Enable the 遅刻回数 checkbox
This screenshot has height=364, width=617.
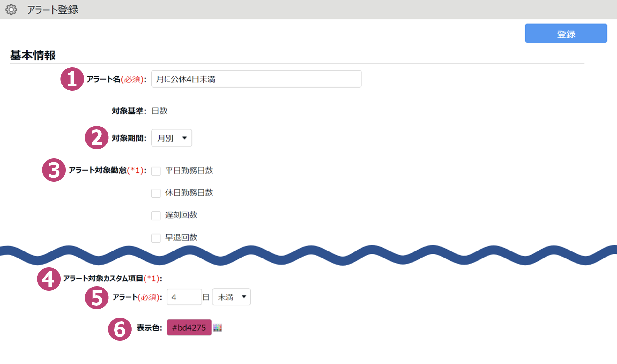tap(156, 215)
